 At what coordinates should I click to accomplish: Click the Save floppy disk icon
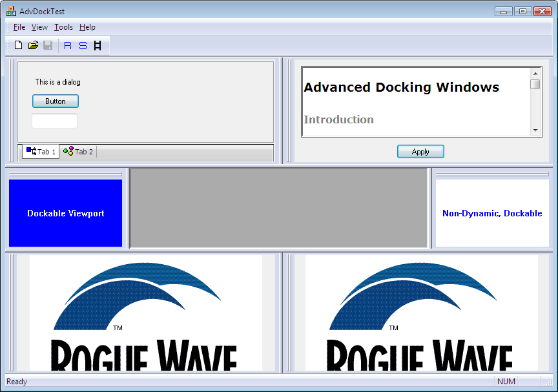[48, 45]
